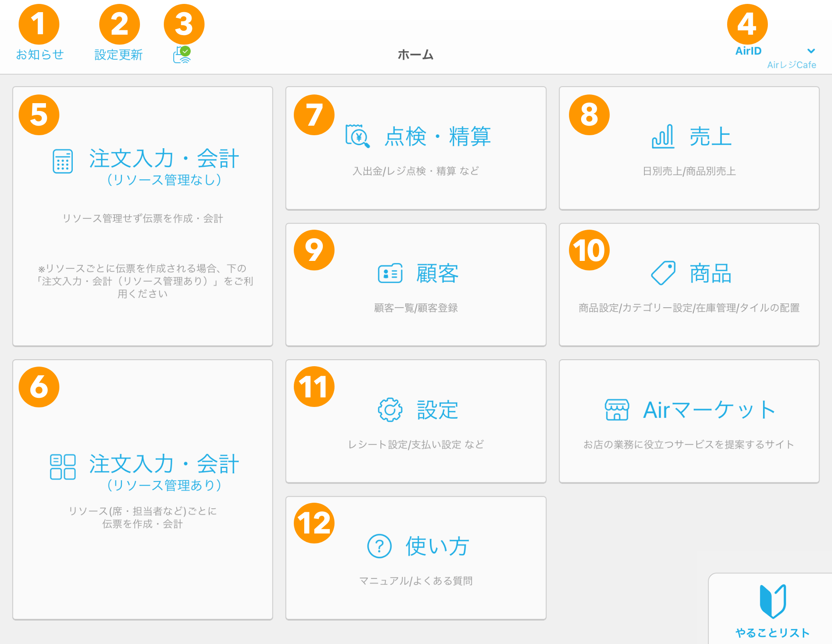Click the text 日別売上/商品別売上
The height and width of the screenshot is (644, 832).
tap(689, 171)
